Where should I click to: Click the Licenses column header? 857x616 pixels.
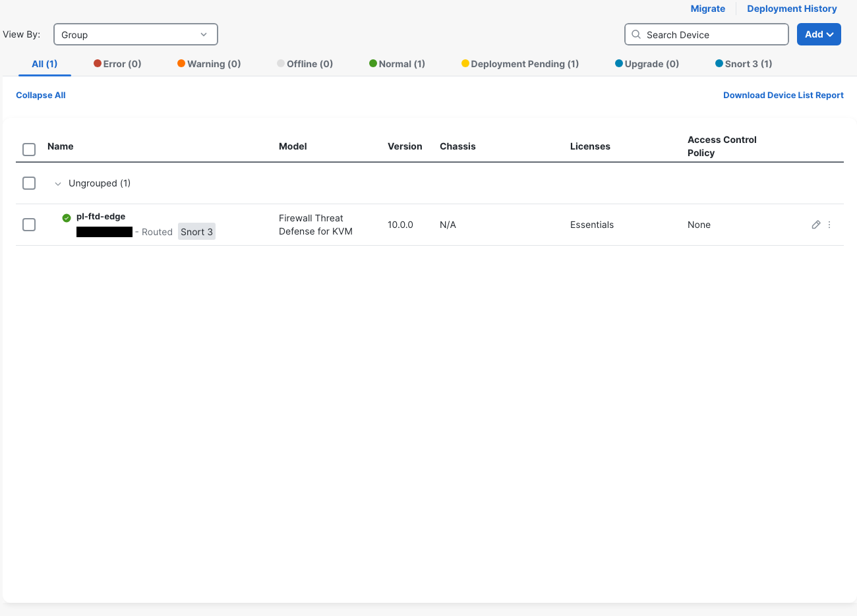tap(590, 146)
